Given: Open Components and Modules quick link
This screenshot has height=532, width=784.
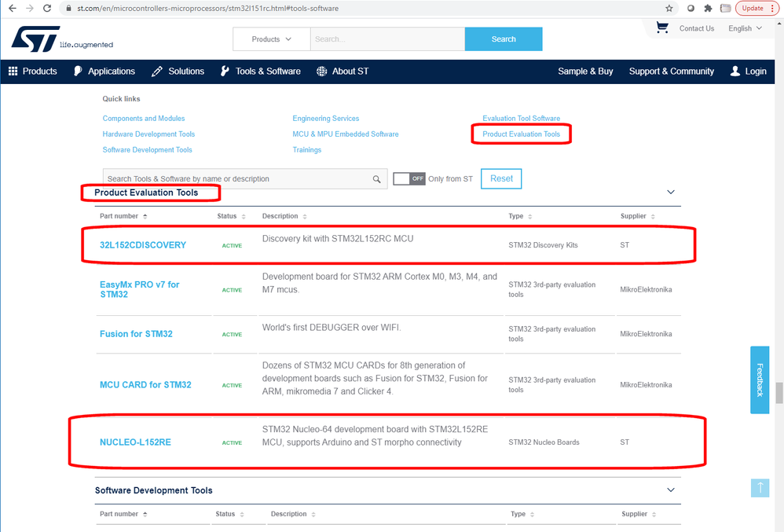Looking at the screenshot, I should click(144, 119).
